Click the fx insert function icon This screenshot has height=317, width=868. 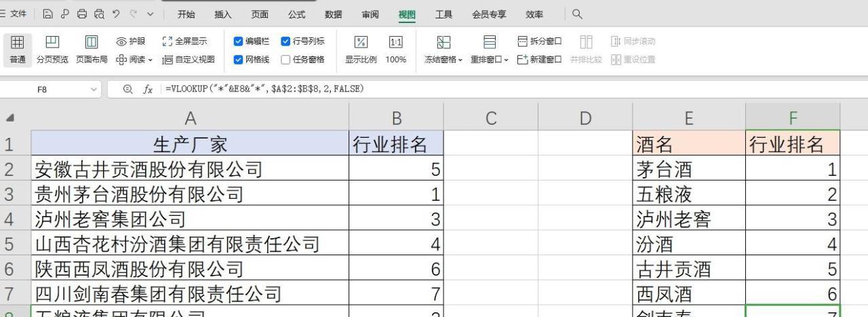click(147, 89)
